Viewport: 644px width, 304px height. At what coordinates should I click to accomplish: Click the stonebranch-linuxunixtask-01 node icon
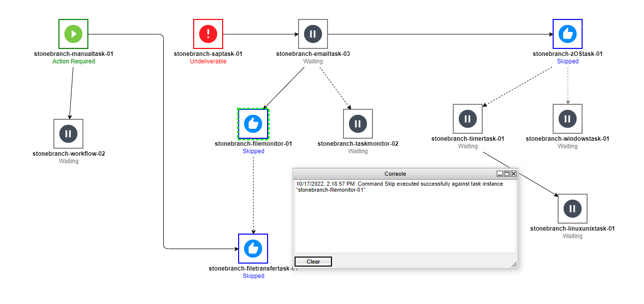click(x=573, y=209)
